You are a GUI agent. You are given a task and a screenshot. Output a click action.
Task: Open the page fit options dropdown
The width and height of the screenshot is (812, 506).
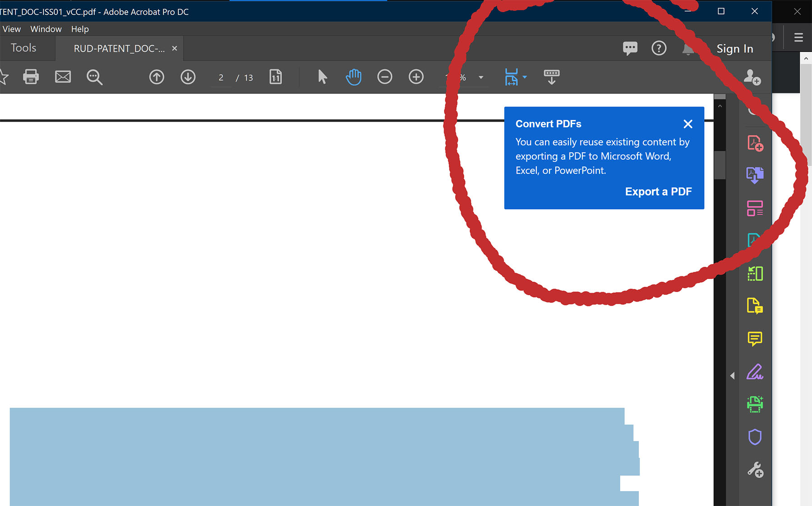click(524, 77)
